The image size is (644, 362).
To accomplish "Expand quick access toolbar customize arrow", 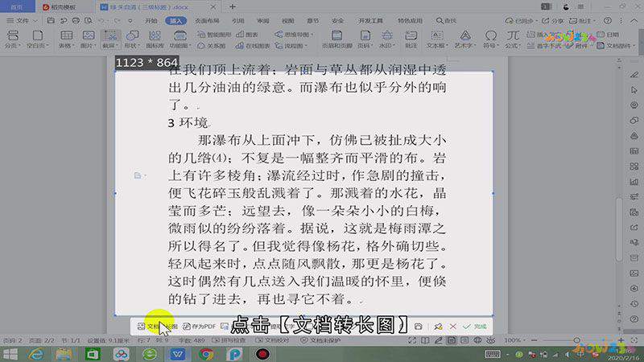I will [130, 21].
